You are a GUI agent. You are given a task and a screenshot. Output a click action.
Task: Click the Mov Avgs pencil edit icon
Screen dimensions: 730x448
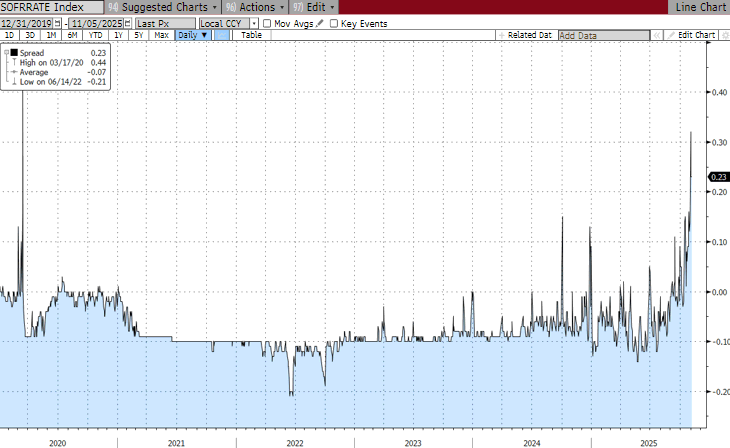point(321,22)
